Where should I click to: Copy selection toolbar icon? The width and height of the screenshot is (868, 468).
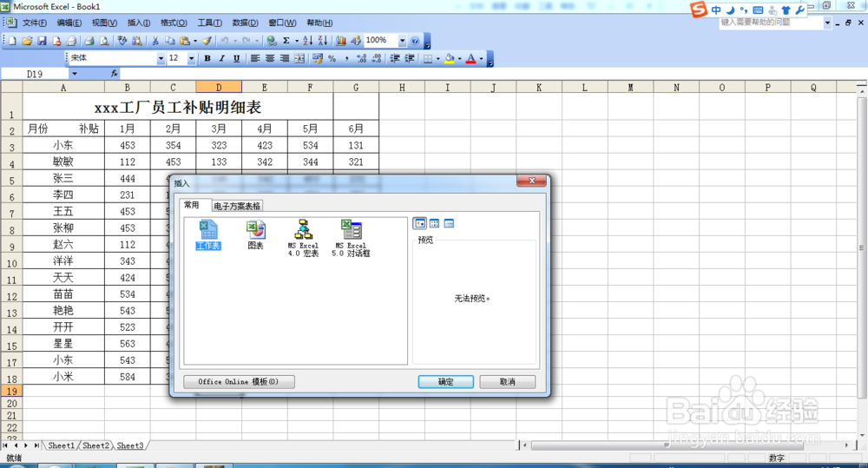coord(169,41)
